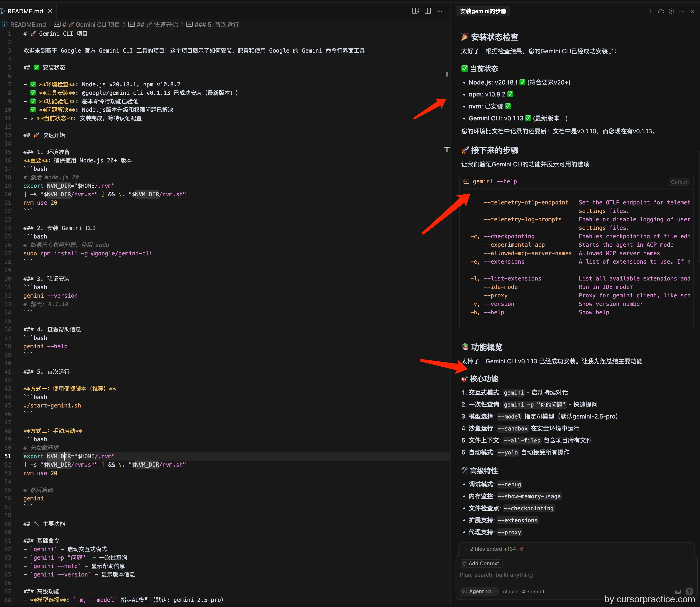Click README.md in the breadcrumb
700x607 pixels.
(x=28, y=25)
